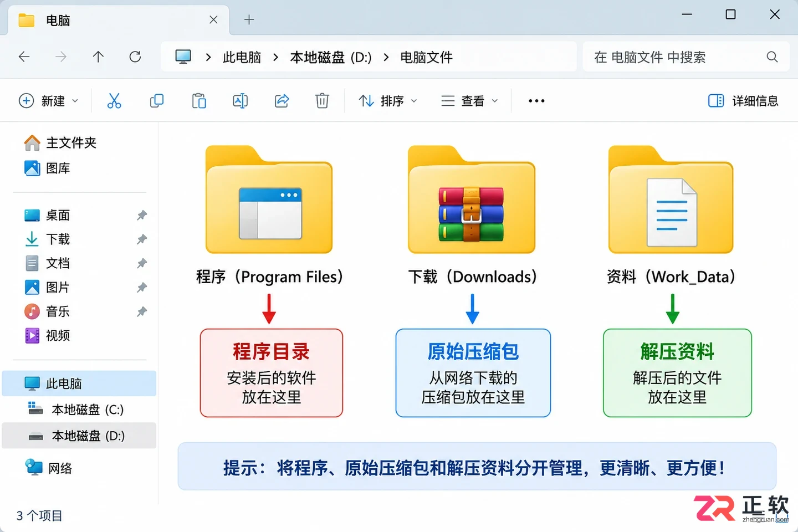This screenshot has height=532, width=798.
Task: Open more options (three dots) menu
Action: click(x=536, y=101)
